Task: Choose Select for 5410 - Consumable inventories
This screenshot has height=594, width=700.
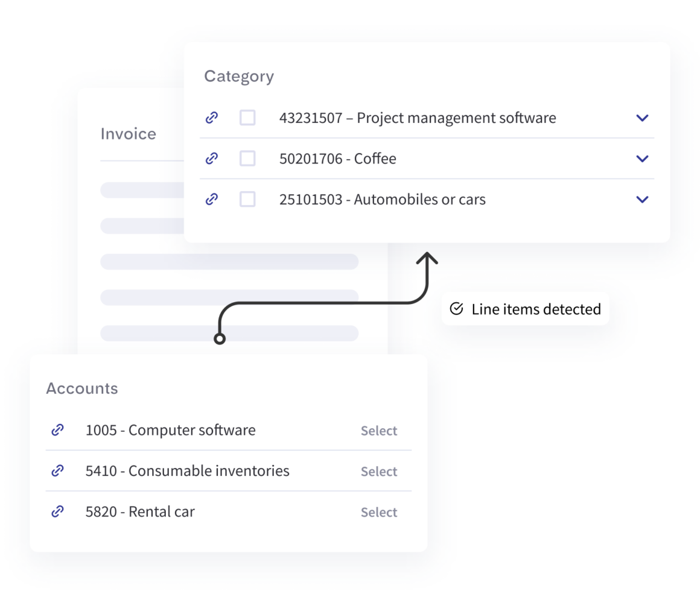Action: [x=378, y=471]
